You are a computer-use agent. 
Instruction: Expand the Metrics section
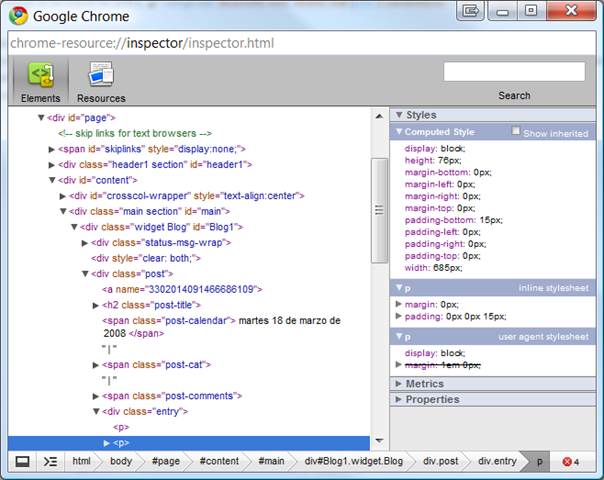[x=399, y=384]
